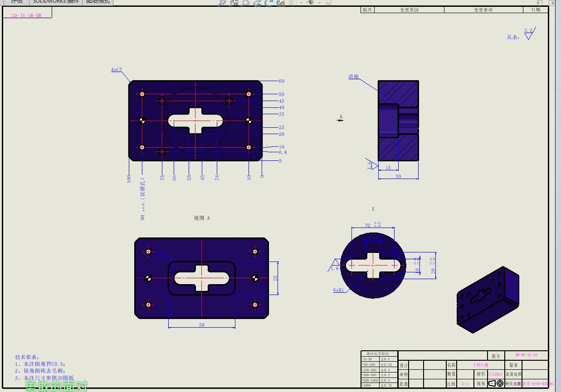Expand the dropdown arrow beside the eye icon
Image resolution: width=561 pixels, height=392 pixels.
point(319,3)
